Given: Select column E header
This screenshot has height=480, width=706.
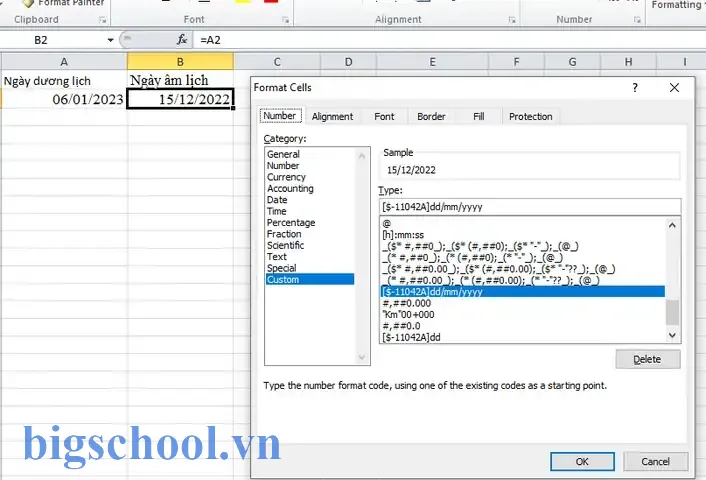Looking at the screenshot, I should 432,62.
